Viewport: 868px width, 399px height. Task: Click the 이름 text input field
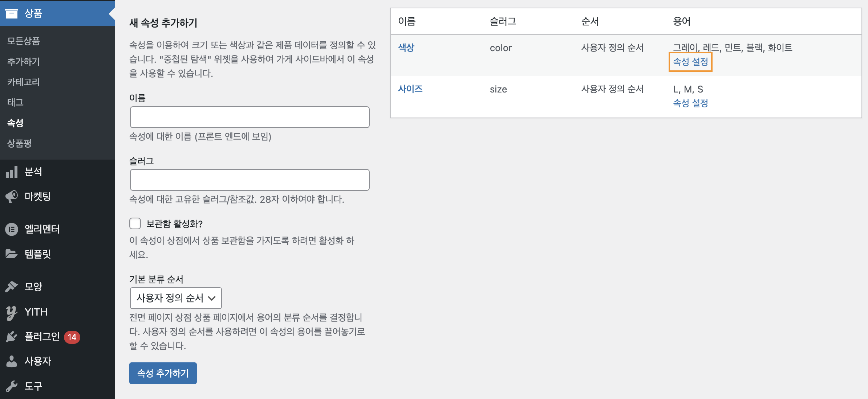click(x=250, y=117)
